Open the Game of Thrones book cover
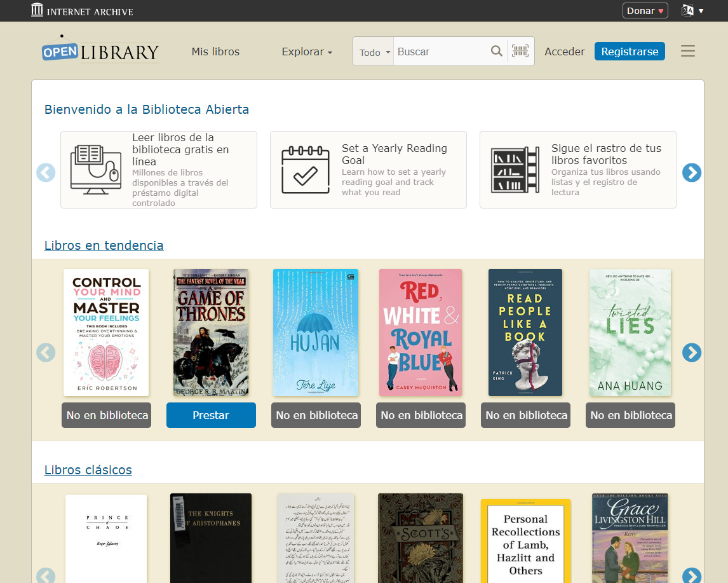Screen dimensions: 728x583 tap(211, 333)
